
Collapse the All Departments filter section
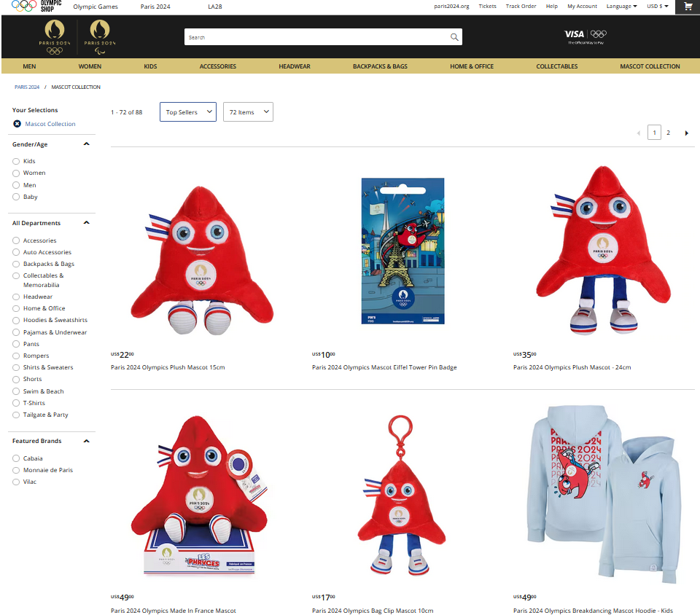tap(86, 223)
